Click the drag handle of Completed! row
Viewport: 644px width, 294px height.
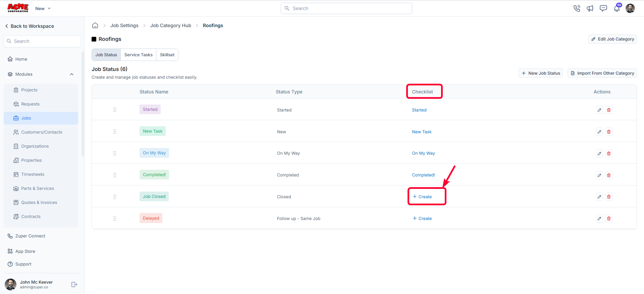115,175
